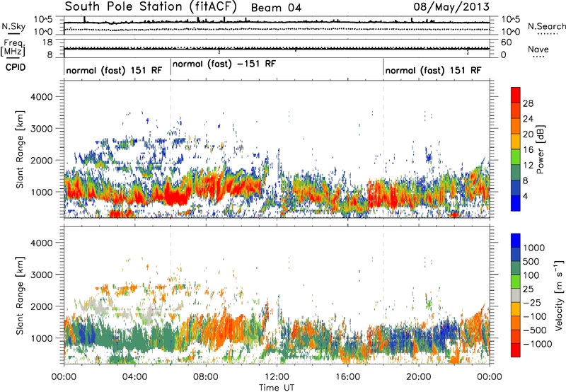This screenshot has width=566, height=392.
Task: Click the 'Beam 04' label
Action: [x=276, y=8]
